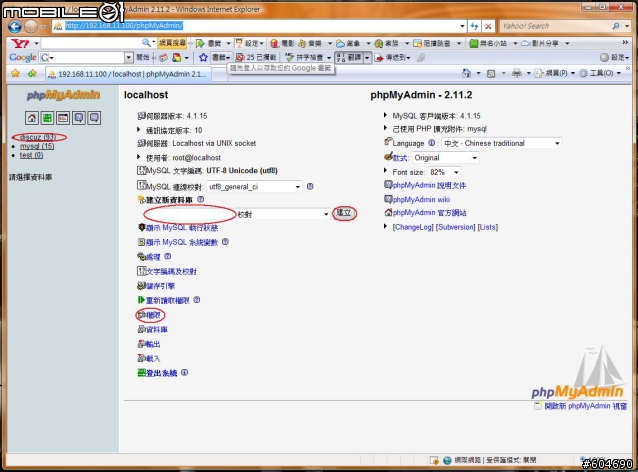Click the Yahoo Y! toolbar logo
The height and width of the screenshot is (472, 638).
20,43
